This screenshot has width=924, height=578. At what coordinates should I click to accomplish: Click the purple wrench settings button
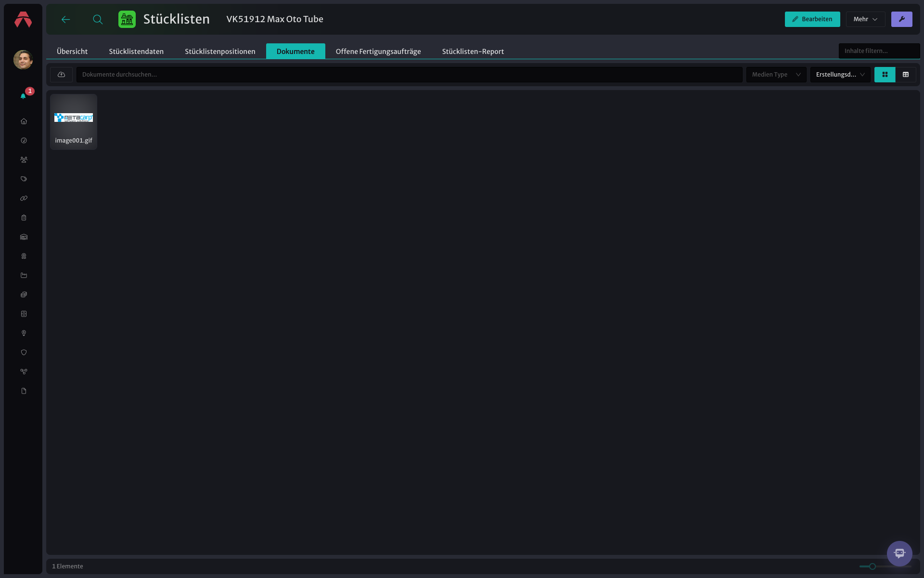901,19
